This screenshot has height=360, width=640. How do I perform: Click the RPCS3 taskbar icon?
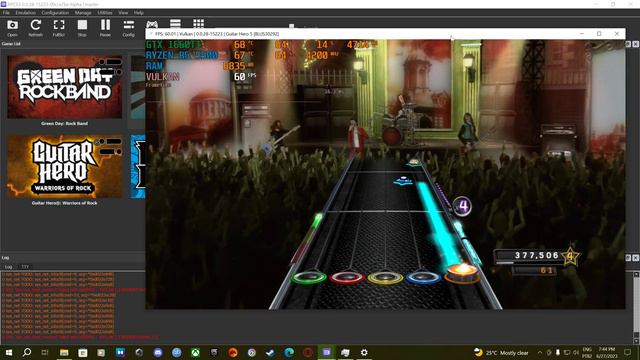click(x=327, y=352)
